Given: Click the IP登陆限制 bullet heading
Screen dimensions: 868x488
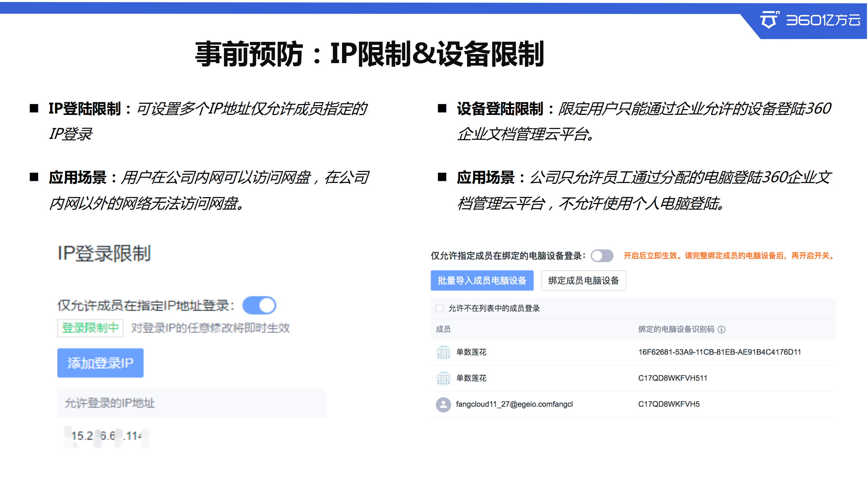Looking at the screenshot, I should 85,108.
